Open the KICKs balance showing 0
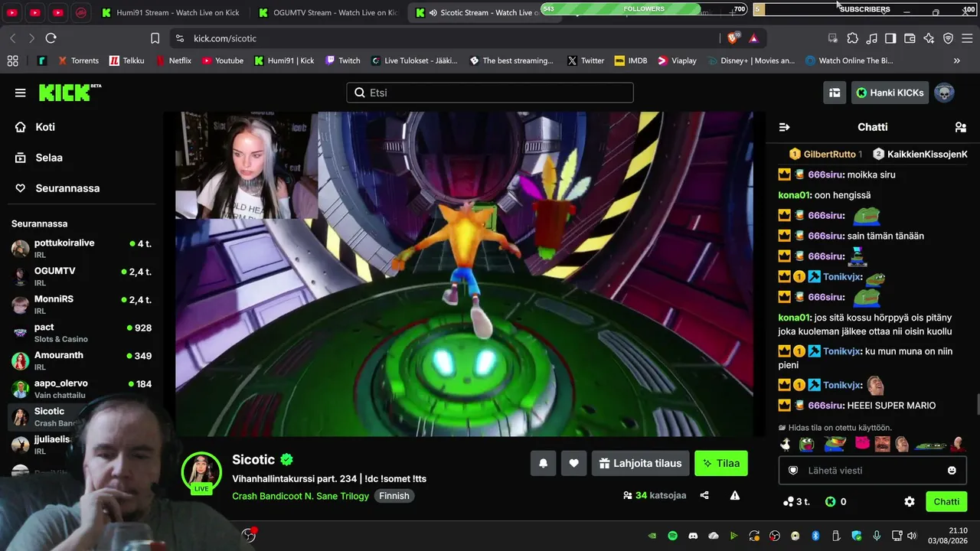Screen dimensions: 980x551 coord(835,501)
